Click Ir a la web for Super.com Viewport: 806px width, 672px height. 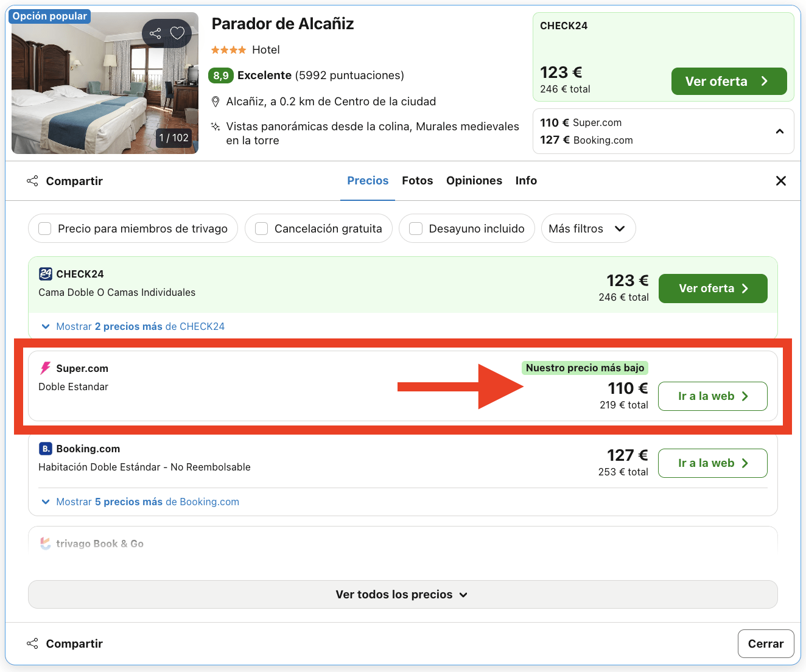click(x=713, y=396)
